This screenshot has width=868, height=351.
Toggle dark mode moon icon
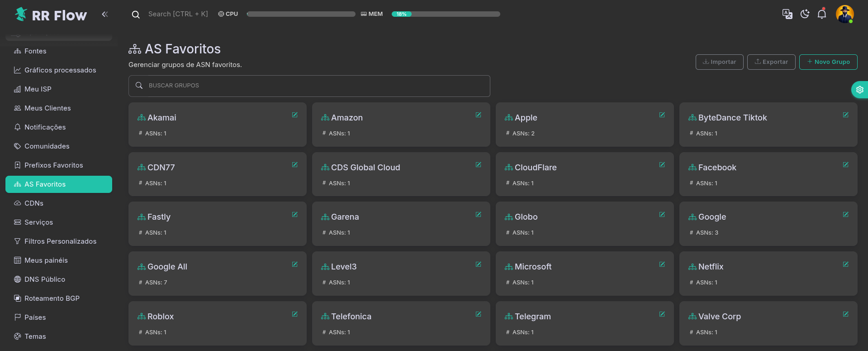tap(805, 14)
